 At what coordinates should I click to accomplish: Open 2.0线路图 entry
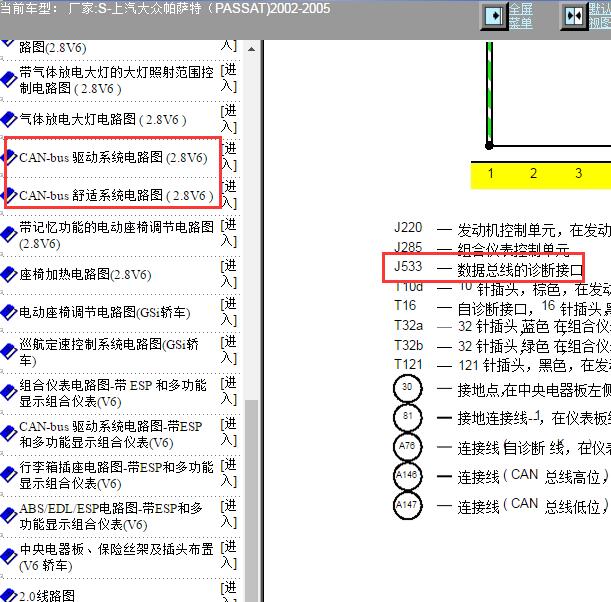(x=47, y=595)
